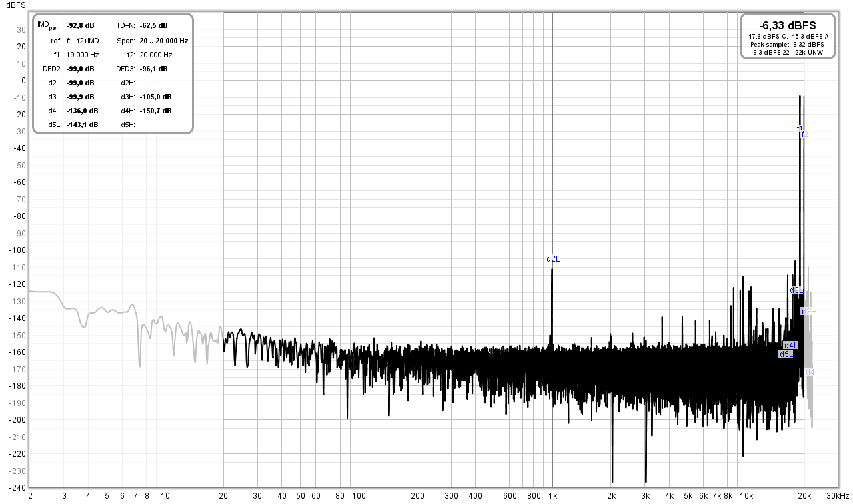853x504 pixels.
Task: Click the -6,3 dBFS 22 - 22k UNW line
Action: 788,52
